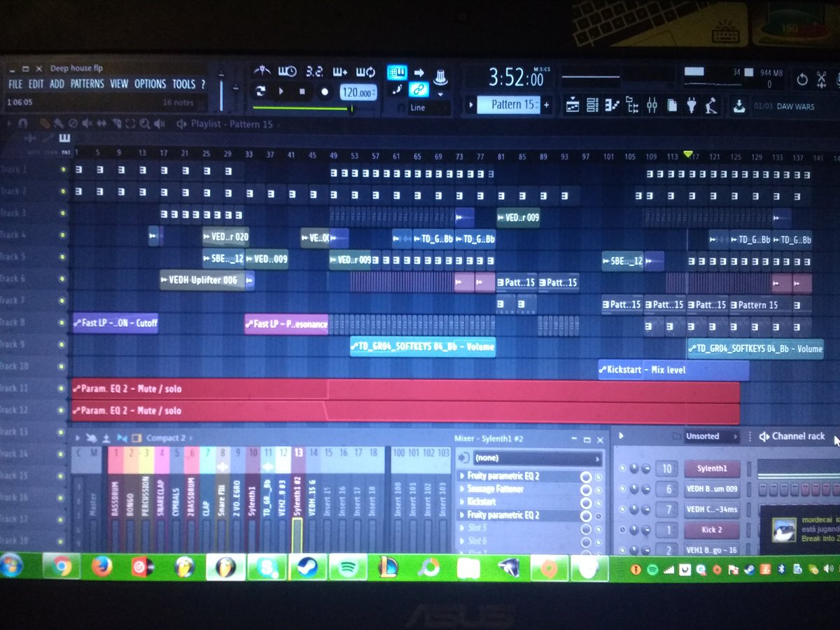This screenshot has height=630, width=840.
Task: Open Firefox from the taskbar
Action: click(x=102, y=567)
